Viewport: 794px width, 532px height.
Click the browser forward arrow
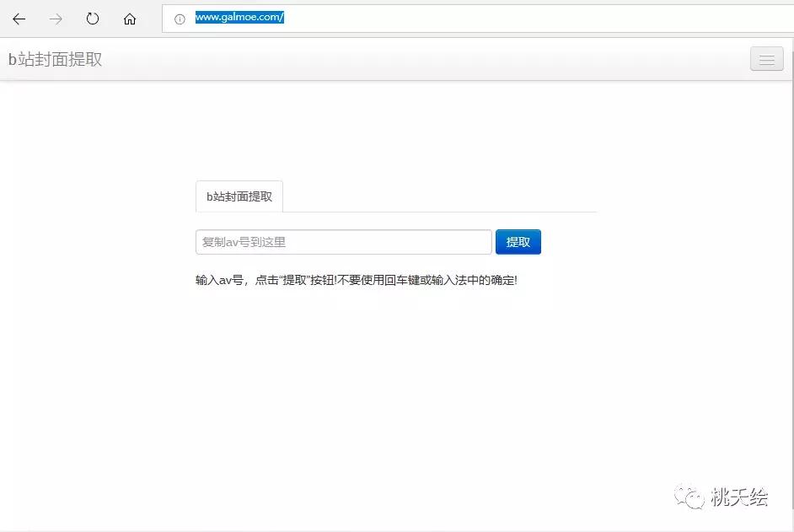point(55,19)
